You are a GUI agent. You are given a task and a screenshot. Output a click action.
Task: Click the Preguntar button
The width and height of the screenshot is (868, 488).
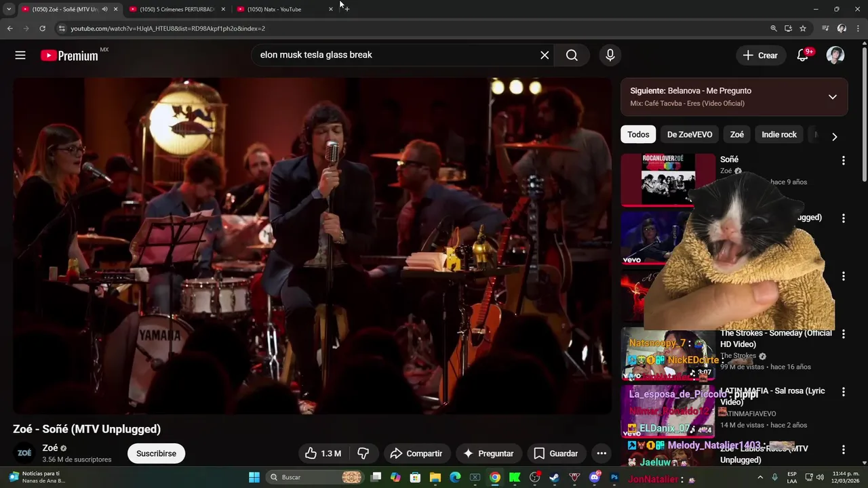click(488, 453)
